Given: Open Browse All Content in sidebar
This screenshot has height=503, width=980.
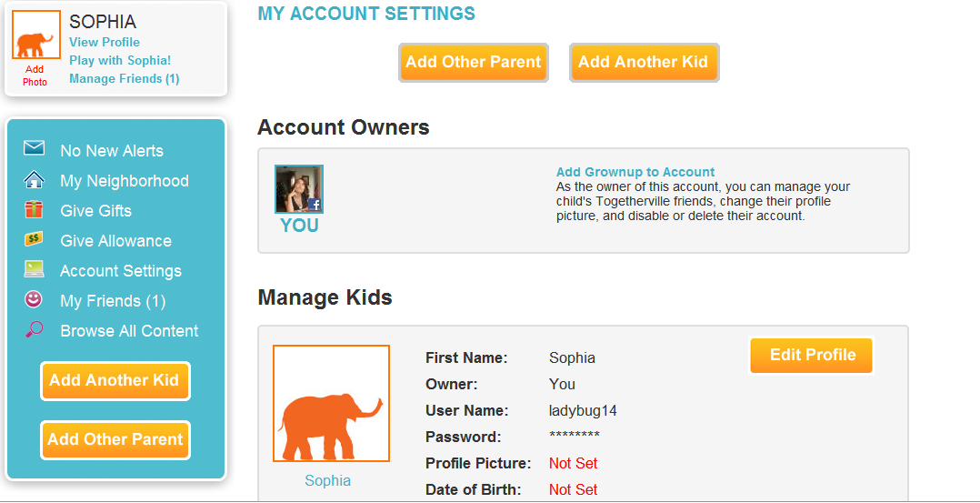Looking at the screenshot, I should tap(129, 331).
